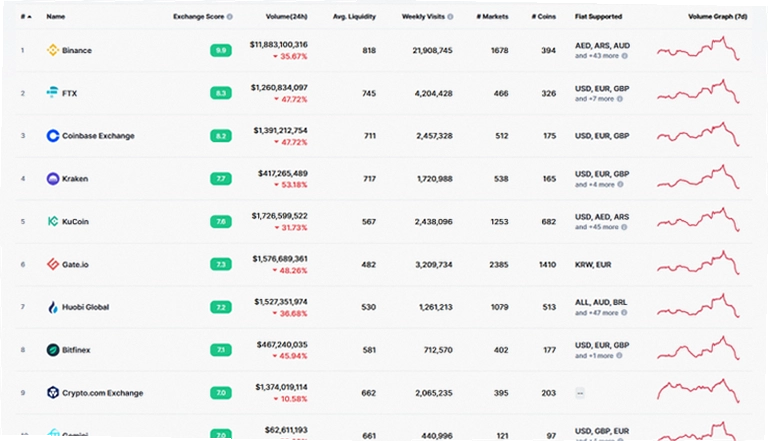Click the Volume Graph (7d) header

(718, 17)
